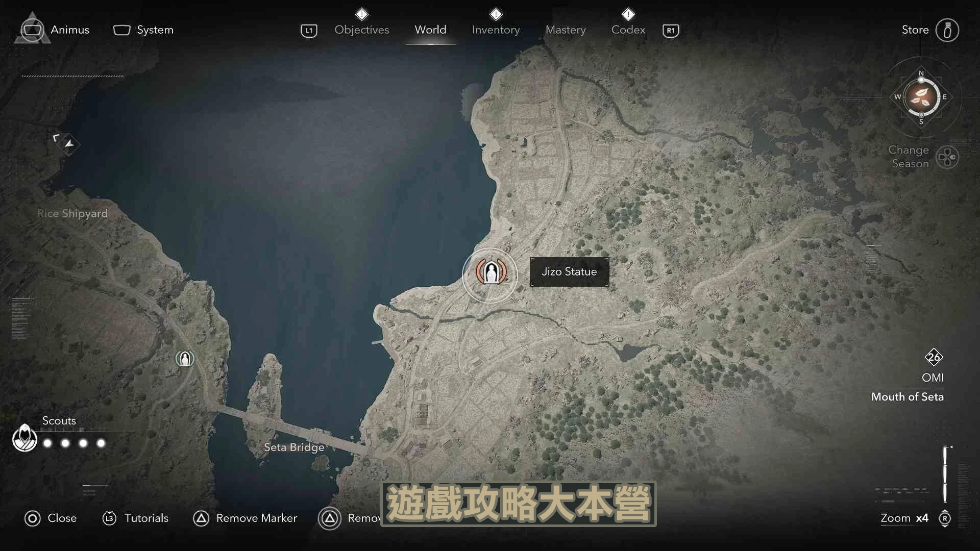Click the Scouts label
The width and height of the screenshot is (980, 551).
tap(59, 421)
